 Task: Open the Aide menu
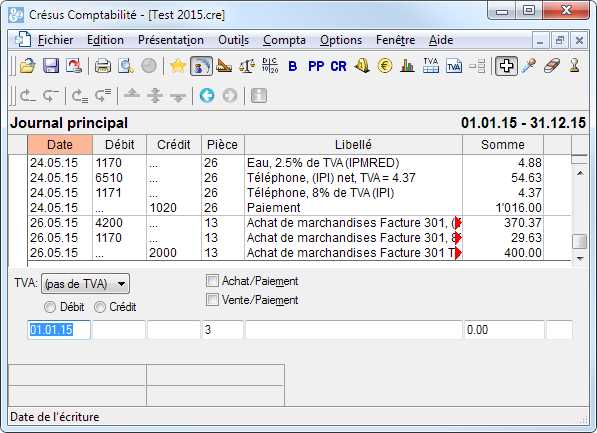pyautogui.click(x=441, y=40)
